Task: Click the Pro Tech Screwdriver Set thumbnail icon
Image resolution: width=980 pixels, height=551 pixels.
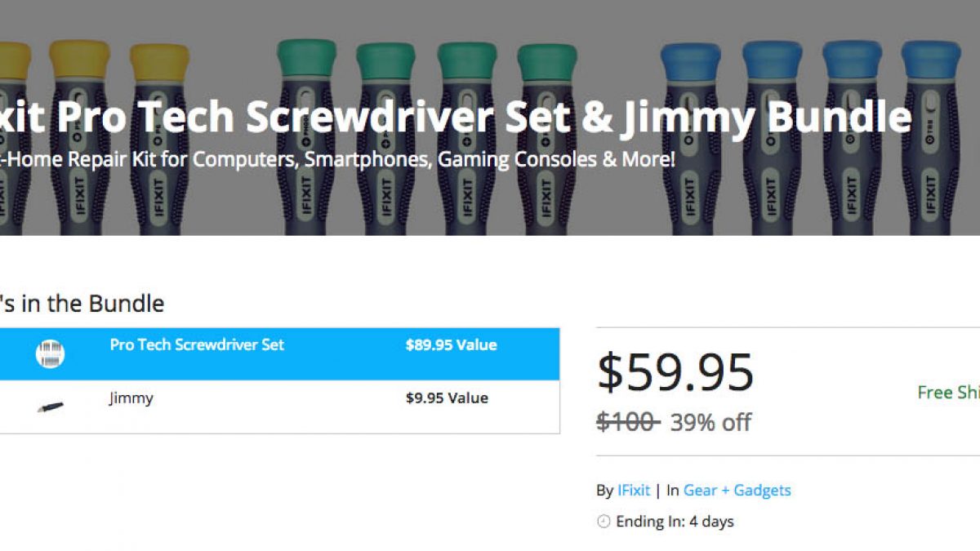Action: pos(50,353)
